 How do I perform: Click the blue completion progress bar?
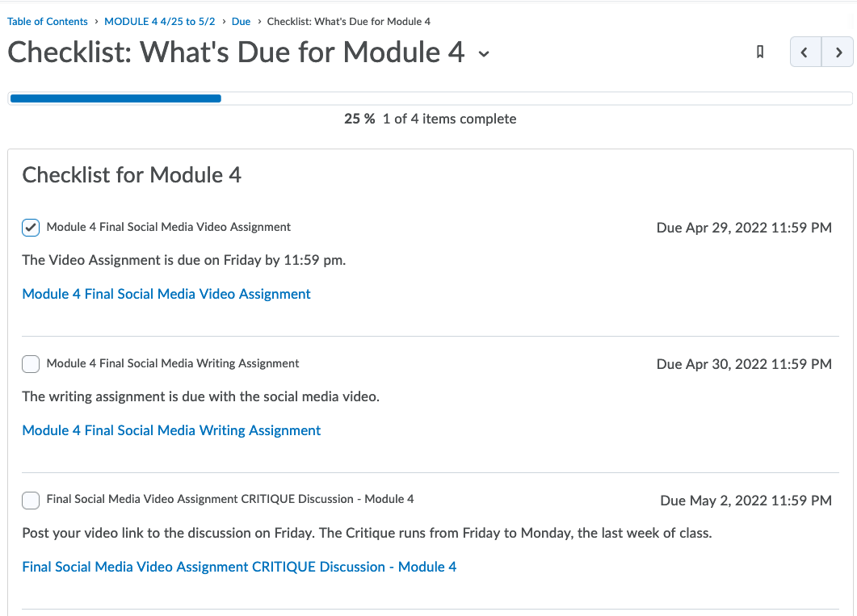pyautogui.click(x=115, y=98)
